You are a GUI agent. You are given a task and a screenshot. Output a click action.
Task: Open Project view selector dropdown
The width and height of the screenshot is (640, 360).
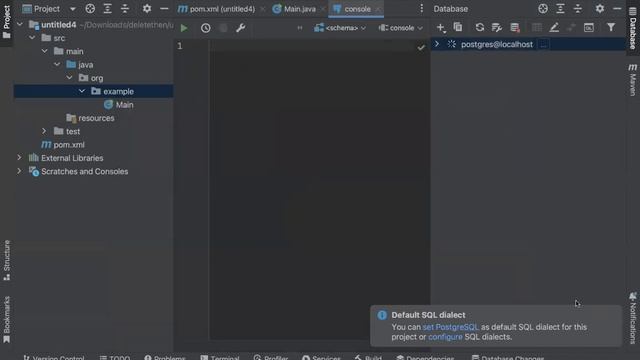tap(72, 9)
